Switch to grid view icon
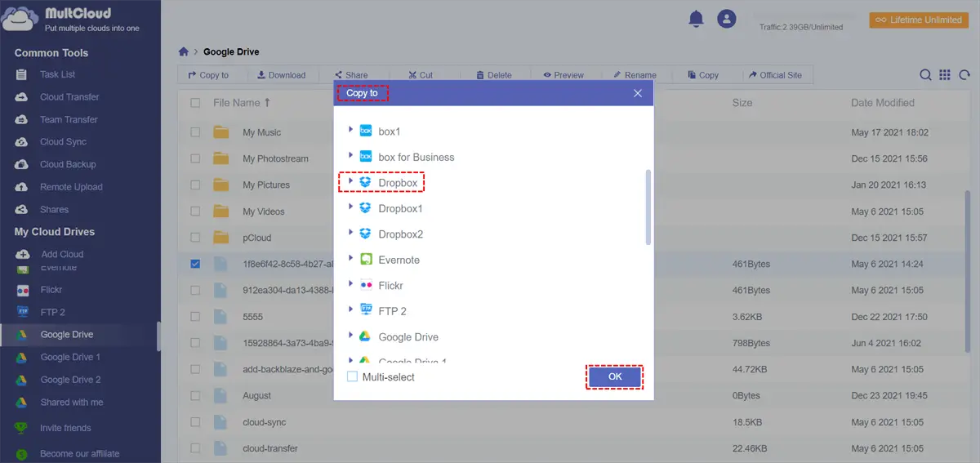Screen dimensions: 980x463 944,75
